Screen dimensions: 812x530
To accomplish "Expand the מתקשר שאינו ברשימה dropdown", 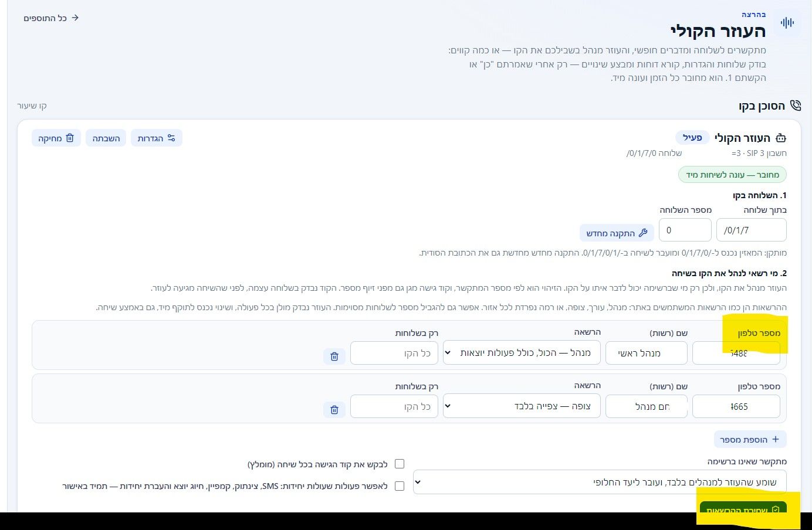I will click(x=600, y=482).
